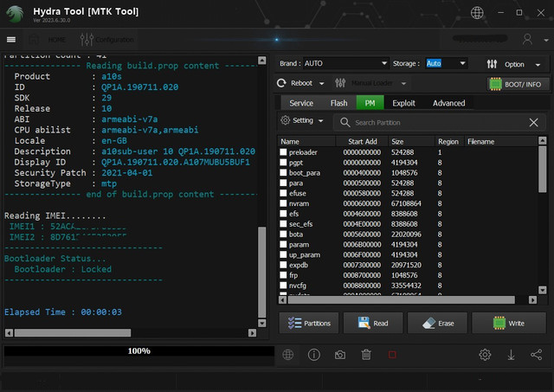Image resolution: width=554 pixels, height=392 pixels.
Task: Click the Region column header
Action: 449,142
